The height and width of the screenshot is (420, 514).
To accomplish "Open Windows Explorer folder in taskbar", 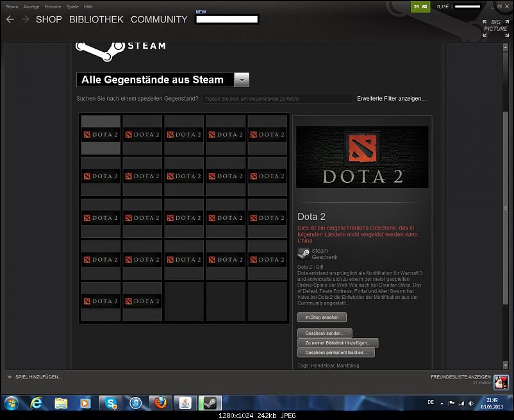I will 61,403.
